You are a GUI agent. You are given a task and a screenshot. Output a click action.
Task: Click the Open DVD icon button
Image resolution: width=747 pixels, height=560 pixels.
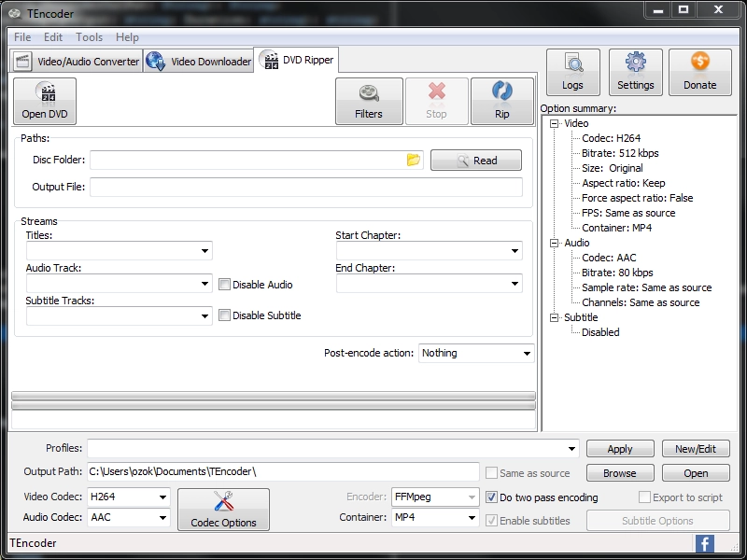(45, 101)
